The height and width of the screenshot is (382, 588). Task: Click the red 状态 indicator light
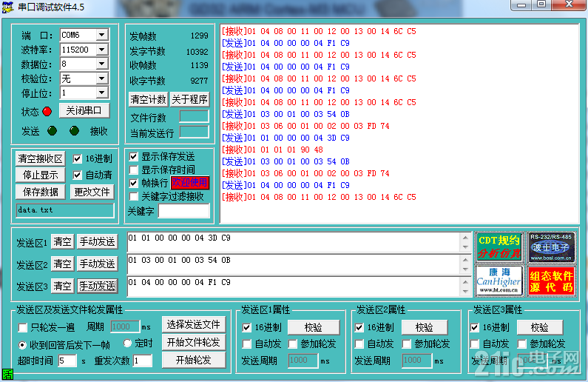pyautogui.click(x=47, y=112)
